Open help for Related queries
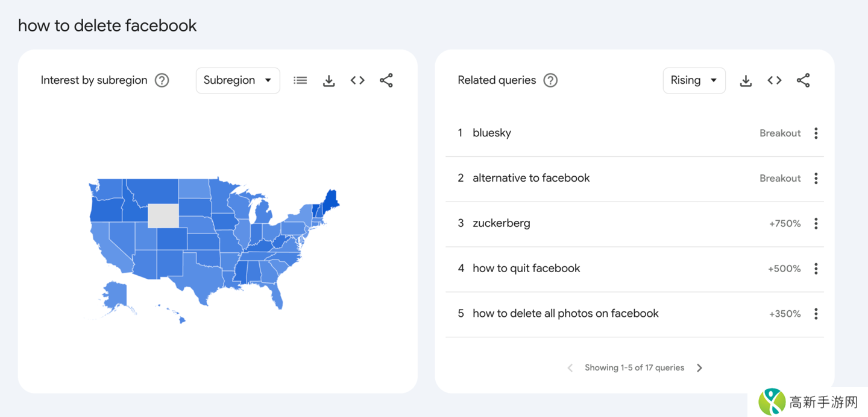 (x=550, y=80)
